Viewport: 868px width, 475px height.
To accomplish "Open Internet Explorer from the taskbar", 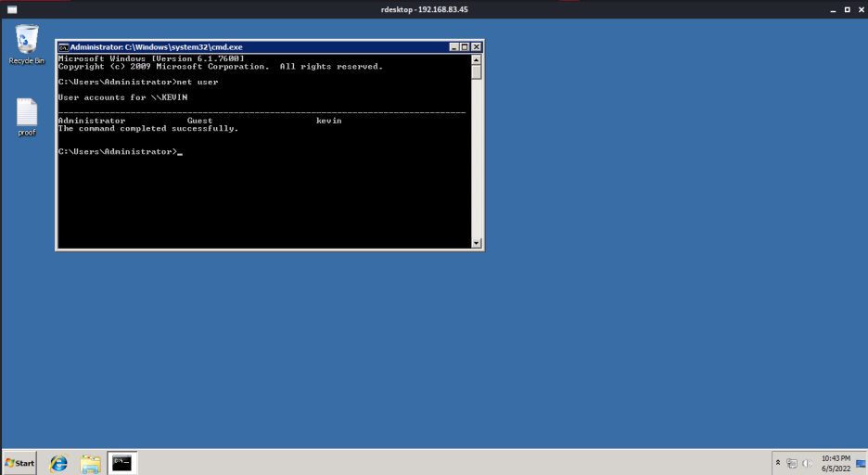I will 58,463.
